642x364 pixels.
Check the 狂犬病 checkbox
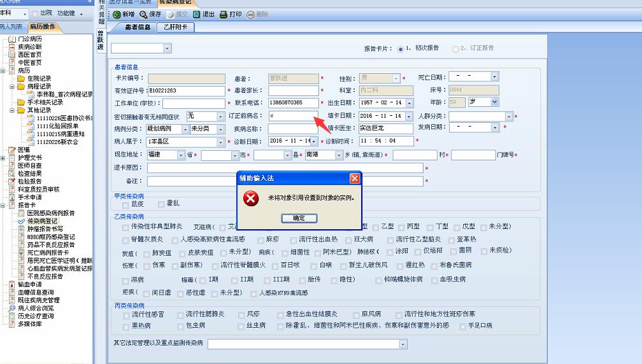pyautogui.click(x=348, y=240)
